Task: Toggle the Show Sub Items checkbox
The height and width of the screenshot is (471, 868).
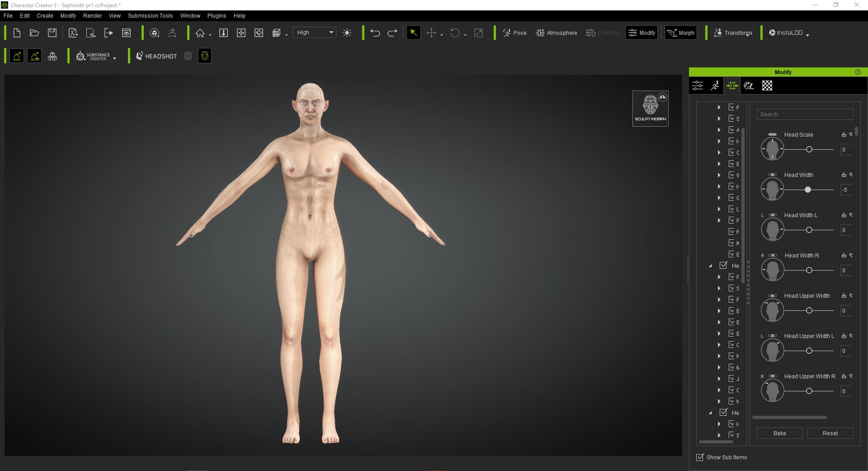Action: 700,457
